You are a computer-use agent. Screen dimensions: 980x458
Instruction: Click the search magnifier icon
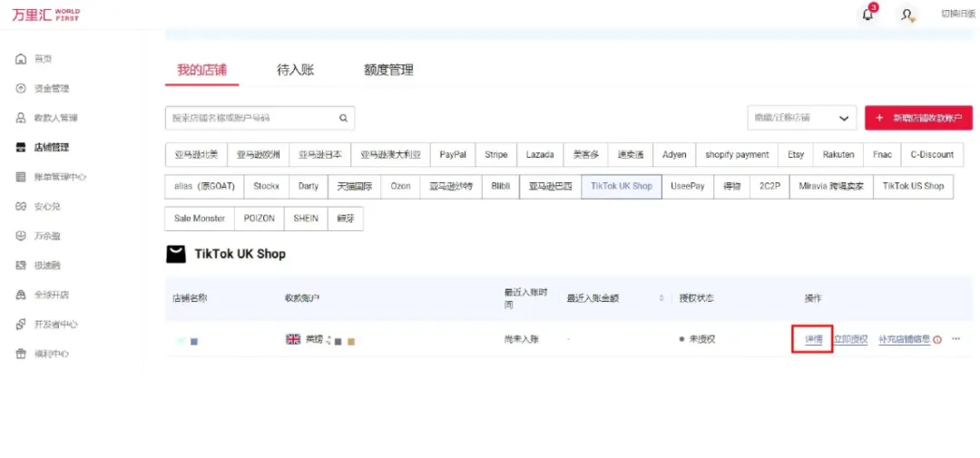click(x=344, y=118)
